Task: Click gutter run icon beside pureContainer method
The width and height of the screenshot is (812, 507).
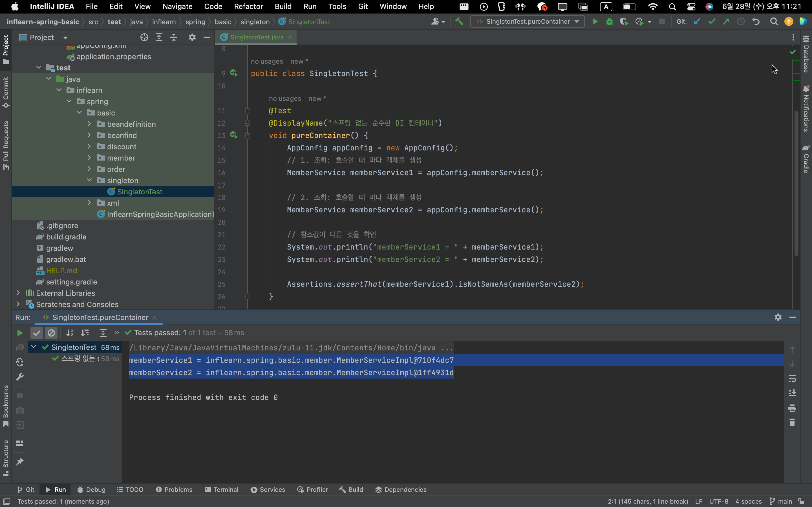Action: (234, 135)
